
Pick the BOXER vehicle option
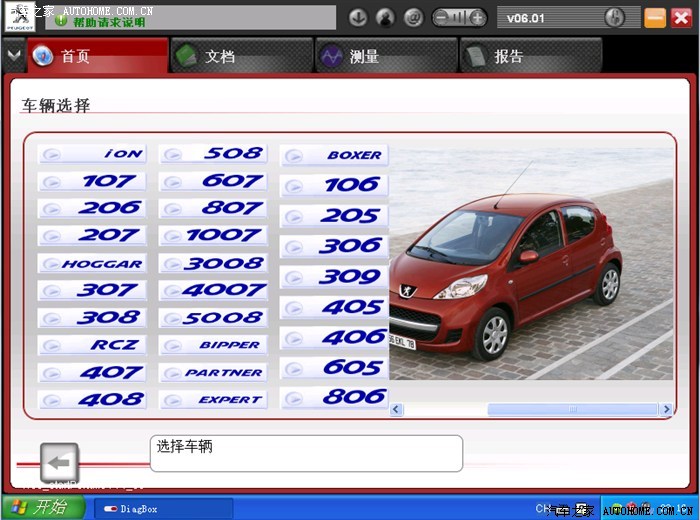point(334,155)
